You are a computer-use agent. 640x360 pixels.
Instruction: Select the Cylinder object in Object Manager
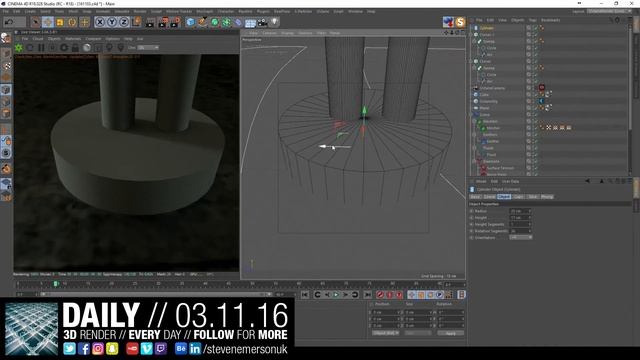[486, 28]
